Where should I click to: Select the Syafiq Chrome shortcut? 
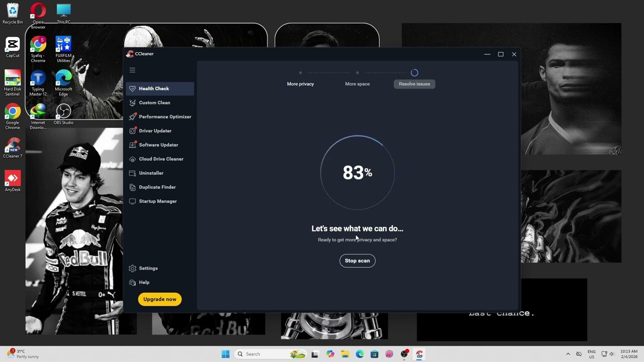[x=38, y=49]
